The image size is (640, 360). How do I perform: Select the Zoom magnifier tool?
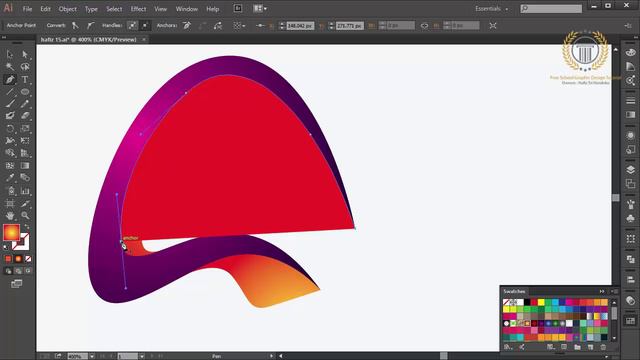click(x=25, y=216)
